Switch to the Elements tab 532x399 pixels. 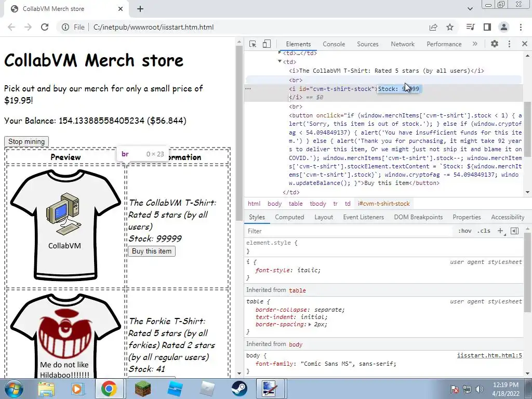point(298,44)
